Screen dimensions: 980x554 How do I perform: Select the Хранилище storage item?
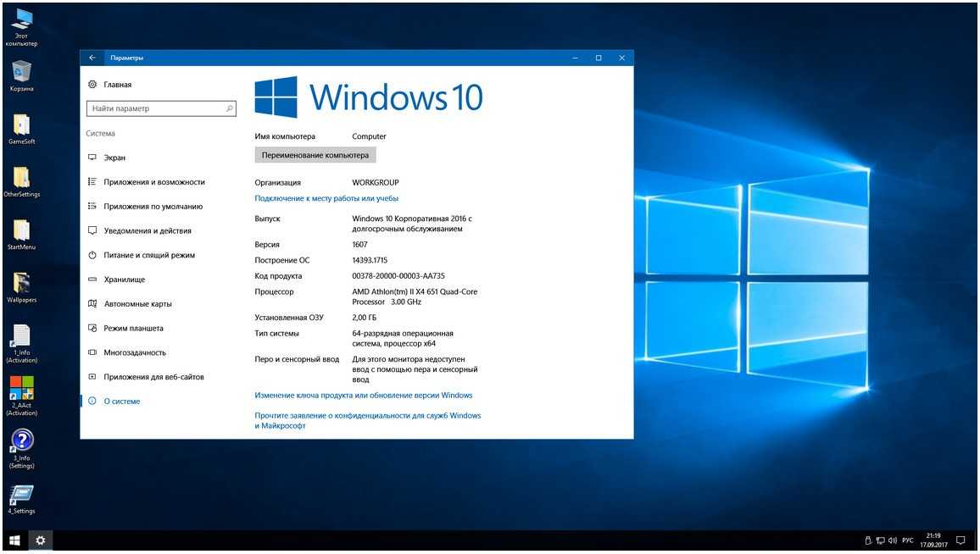point(125,280)
